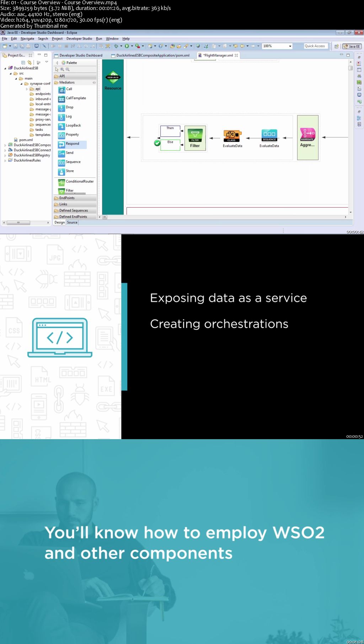Choose the Filter mediator in the palette
This screenshot has width=364, height=644.
tap(66, 191)
